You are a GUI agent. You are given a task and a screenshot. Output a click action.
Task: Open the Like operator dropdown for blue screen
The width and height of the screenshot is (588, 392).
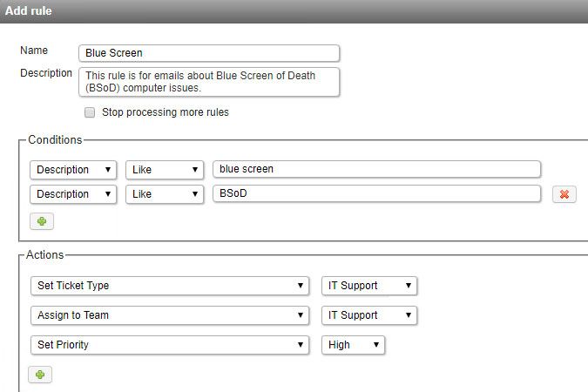[x=165, y=169]
